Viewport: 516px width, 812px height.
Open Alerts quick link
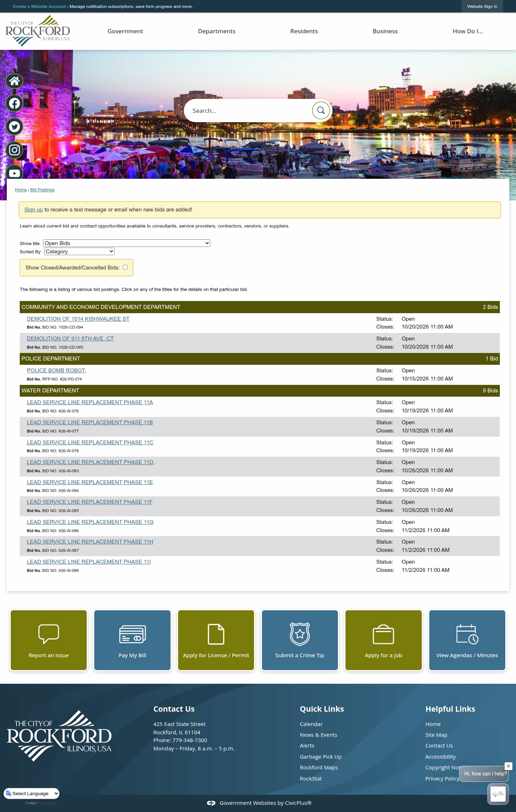point(307,745)
